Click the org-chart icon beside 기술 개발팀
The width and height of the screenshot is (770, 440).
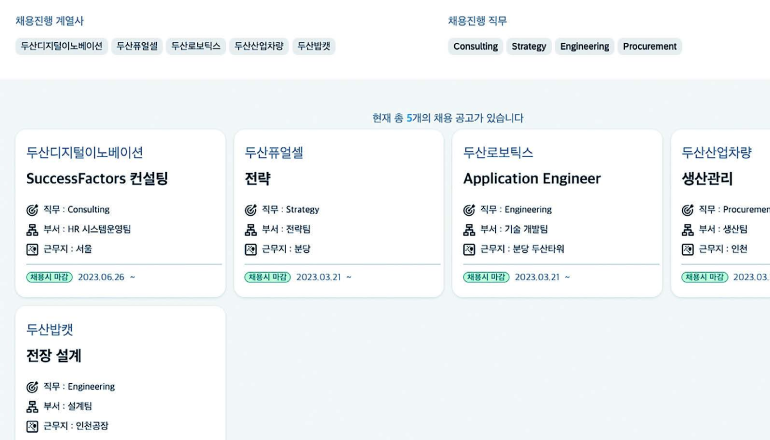[x=469, y=229]
